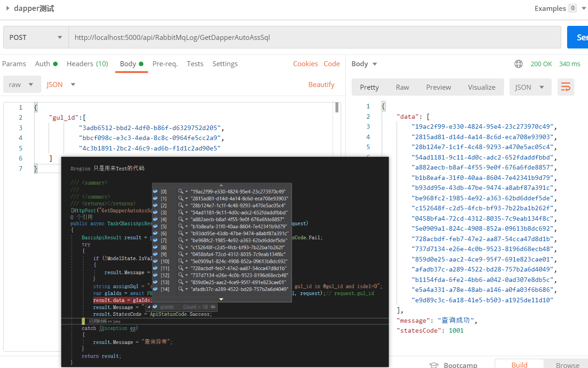The height and width of the screenshot is (368, 588).
Task: Toggle the orange wrap-lines icon in response
Action: (566, 87)
